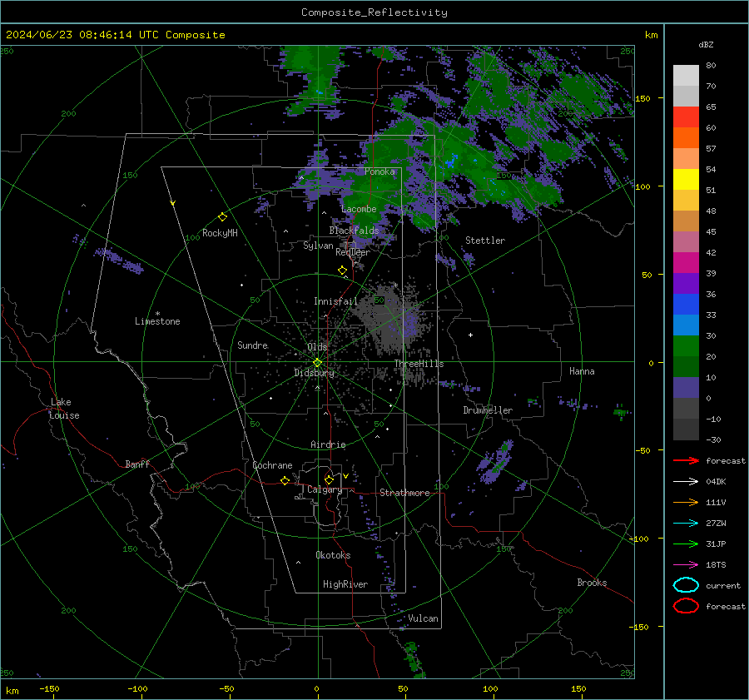Screen dimensions: 749x700
Task: Click the RockyMH label
Action: point(220,233)
